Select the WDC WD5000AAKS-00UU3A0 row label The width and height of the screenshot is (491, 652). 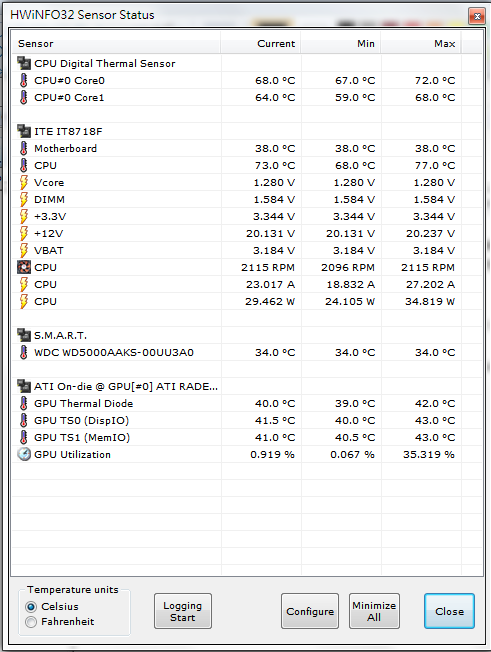114,353
